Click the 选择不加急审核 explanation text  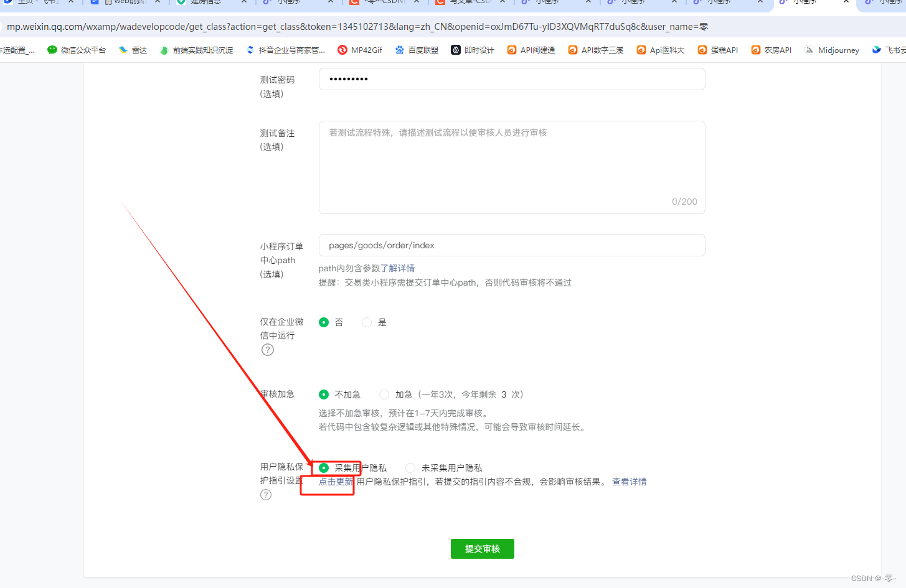pos(405,413)
